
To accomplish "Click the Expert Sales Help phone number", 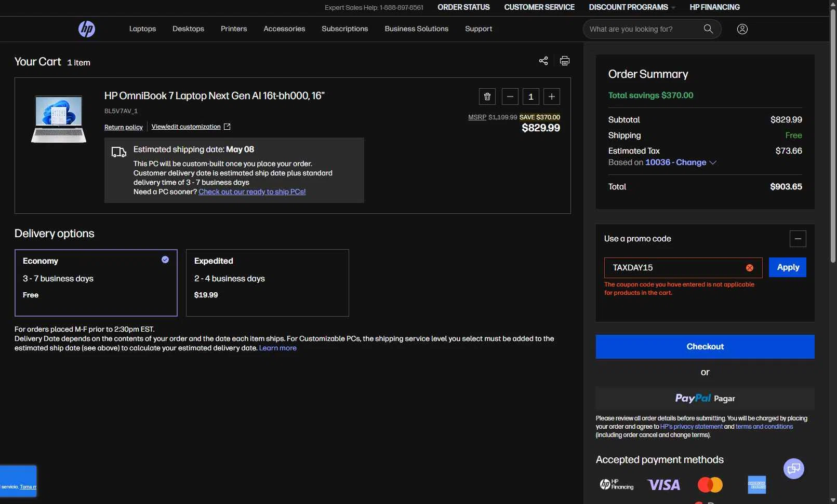I will [402, 8].
